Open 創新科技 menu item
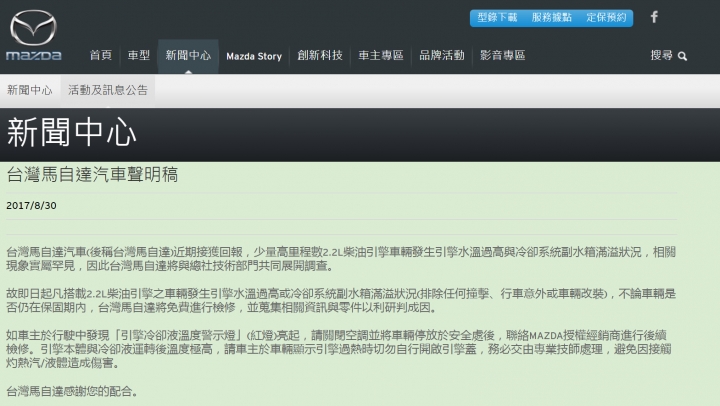 pyautogui.click(x=320, y=56)
